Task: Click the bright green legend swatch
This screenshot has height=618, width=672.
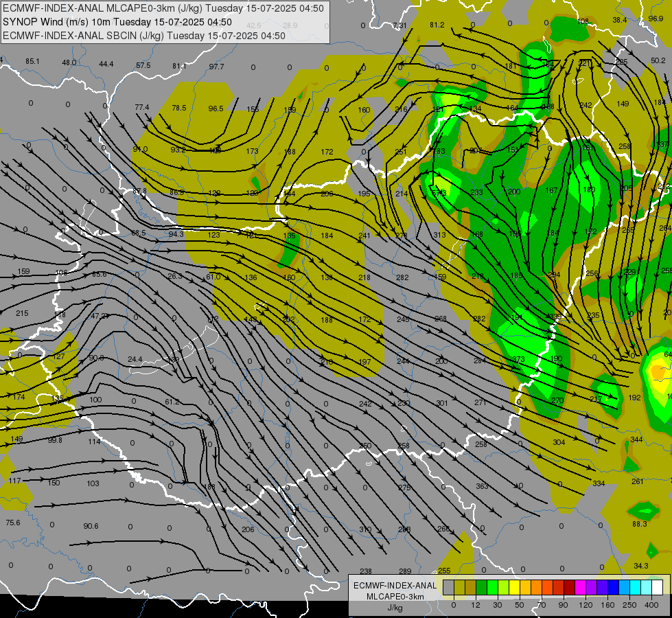Action: (493, 587)
